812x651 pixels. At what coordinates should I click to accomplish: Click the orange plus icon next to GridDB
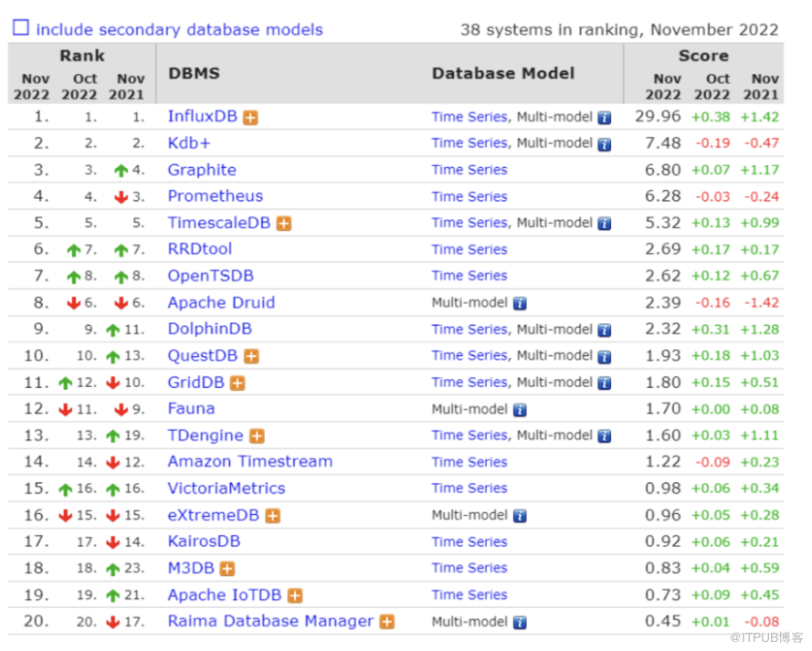click(x=237, y=383)
